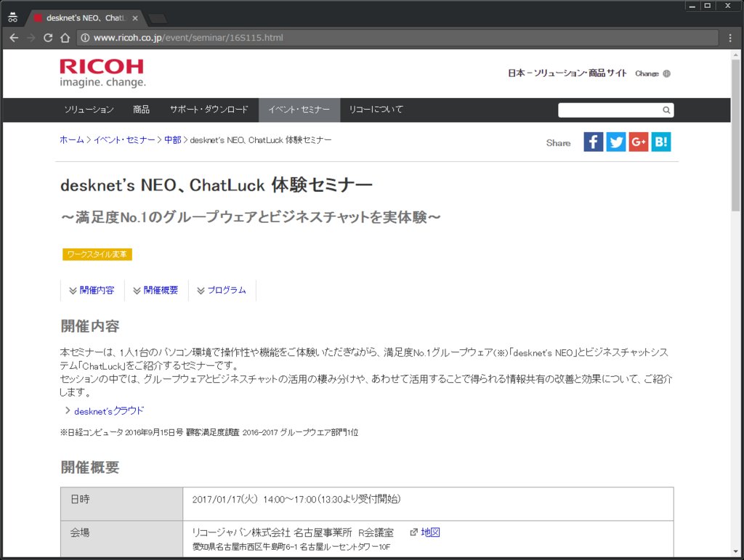Open サポート・ダウンロード menu item
This screenshot has height=560, width=744.
[x=209, y=110]
